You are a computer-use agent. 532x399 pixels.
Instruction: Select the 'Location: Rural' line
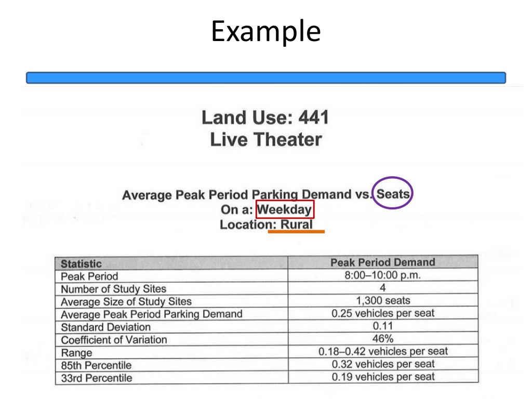pos(266,224)
